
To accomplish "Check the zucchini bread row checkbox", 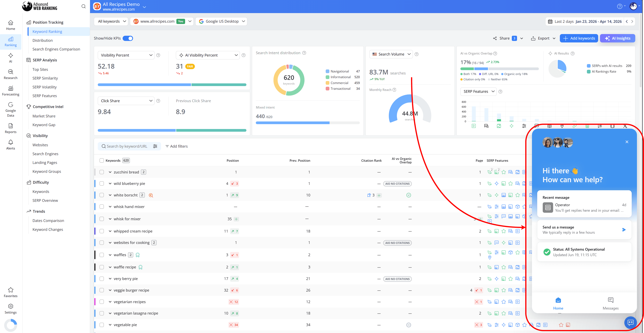I will pos(101,172).
